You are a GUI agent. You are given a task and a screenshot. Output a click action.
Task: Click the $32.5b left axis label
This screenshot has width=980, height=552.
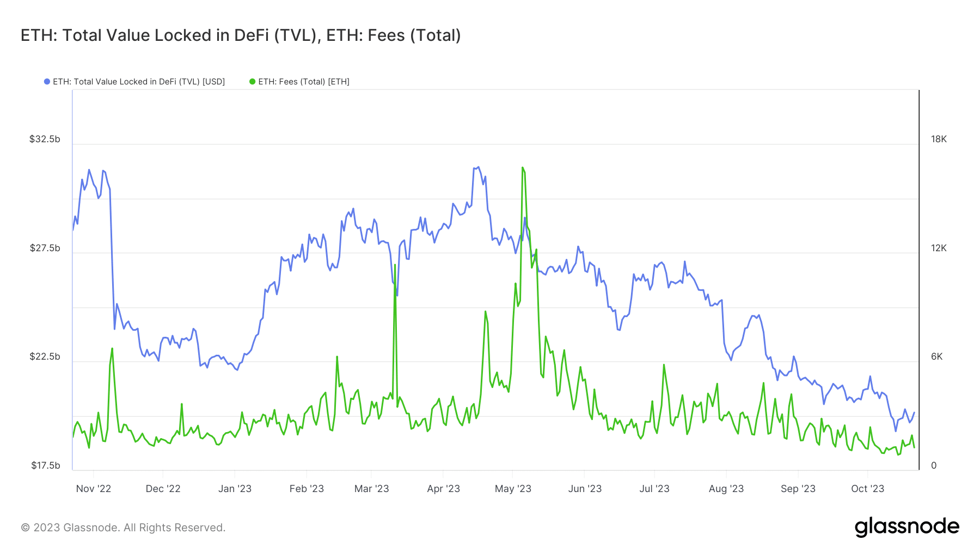(45, 139)
